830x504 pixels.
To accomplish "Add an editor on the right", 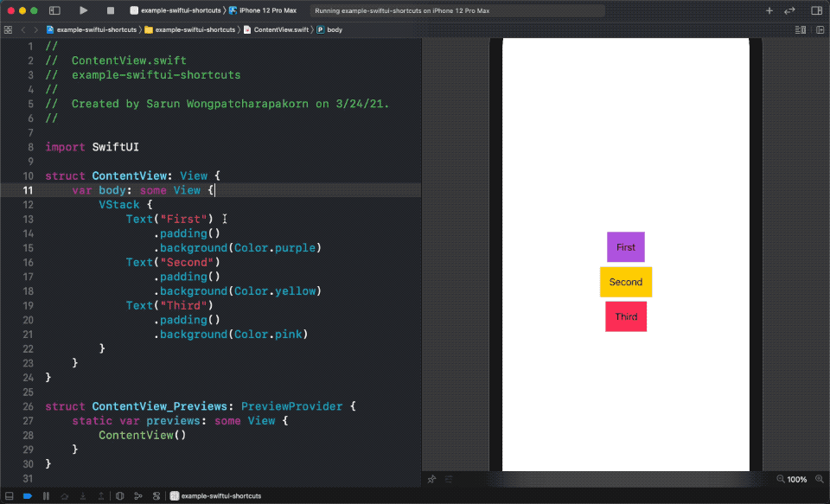I will click(x=820, y=29).
